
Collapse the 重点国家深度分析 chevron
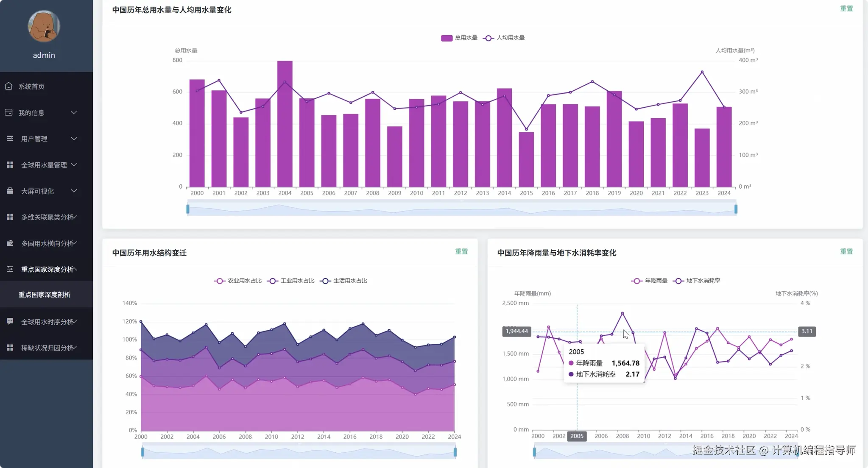pos(75,269)
